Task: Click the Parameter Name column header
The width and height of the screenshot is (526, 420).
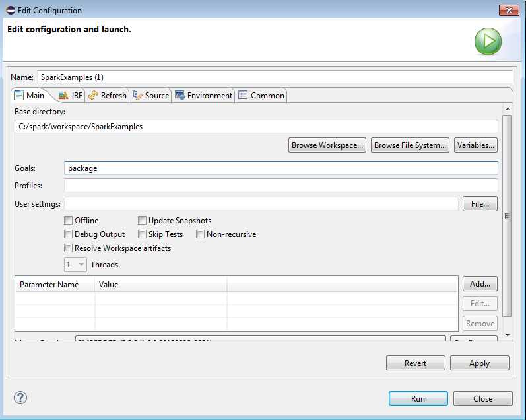Action: tap(55, 285)
